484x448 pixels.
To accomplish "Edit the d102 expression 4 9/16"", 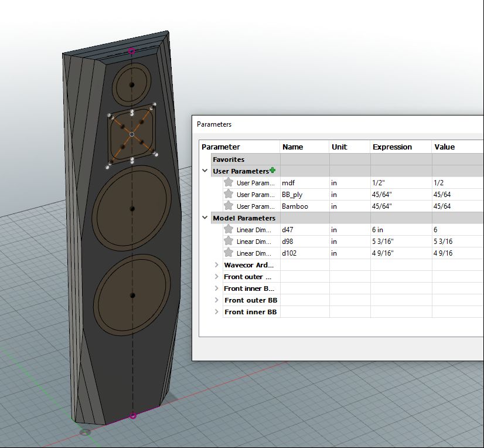I will tap(401, 253).
